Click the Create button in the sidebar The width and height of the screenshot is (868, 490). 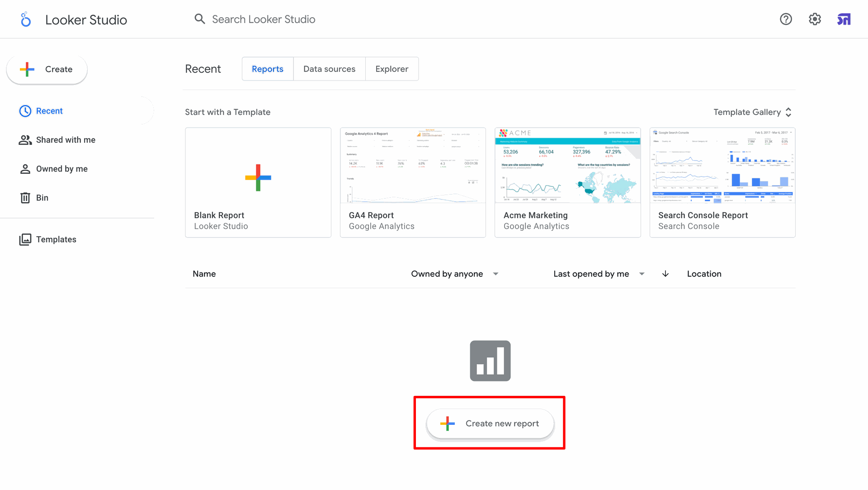tap(47, 69)
